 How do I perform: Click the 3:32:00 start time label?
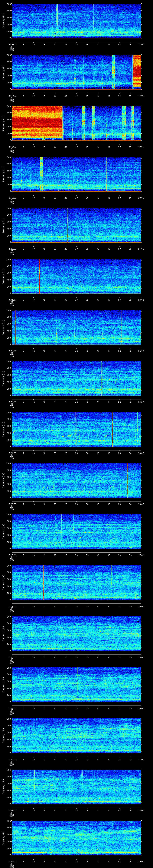pos(12,861)
